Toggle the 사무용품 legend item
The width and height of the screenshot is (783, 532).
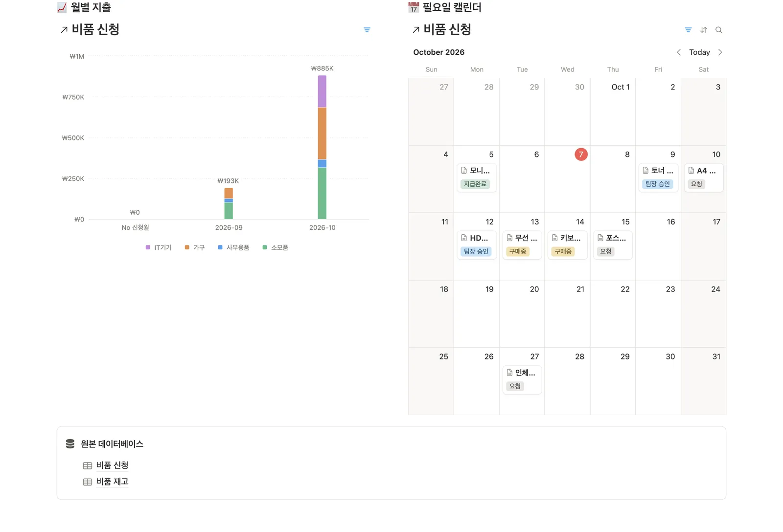(x=233, y=247)
